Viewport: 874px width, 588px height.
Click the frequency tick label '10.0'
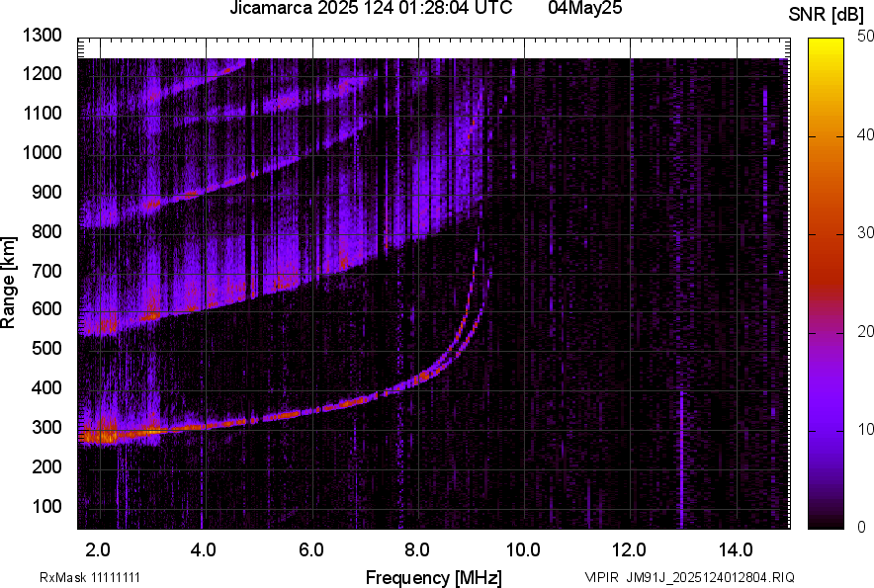(523, 550)
